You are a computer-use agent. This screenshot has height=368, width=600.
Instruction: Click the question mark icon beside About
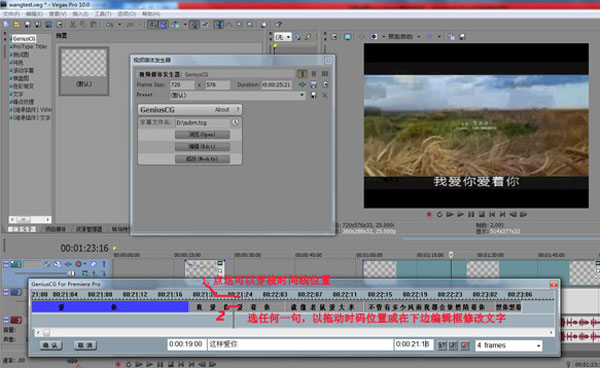pyautogui.click(x=238, y=110)
